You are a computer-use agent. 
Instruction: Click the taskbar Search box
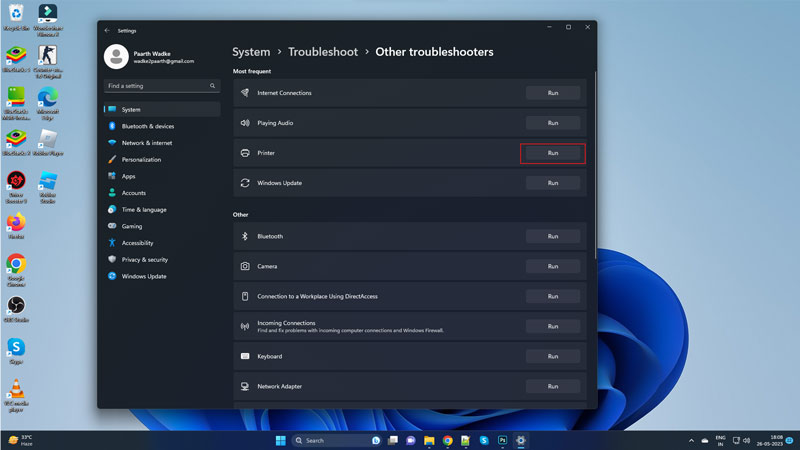point(337,440)
